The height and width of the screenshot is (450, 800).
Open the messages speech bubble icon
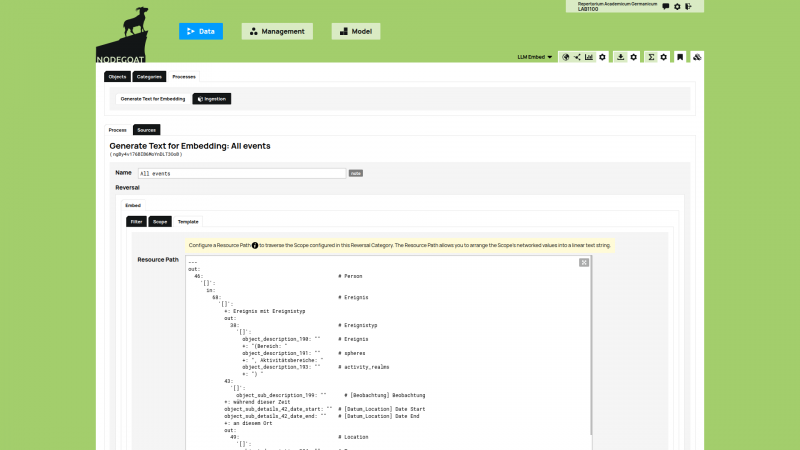point(665,7)
